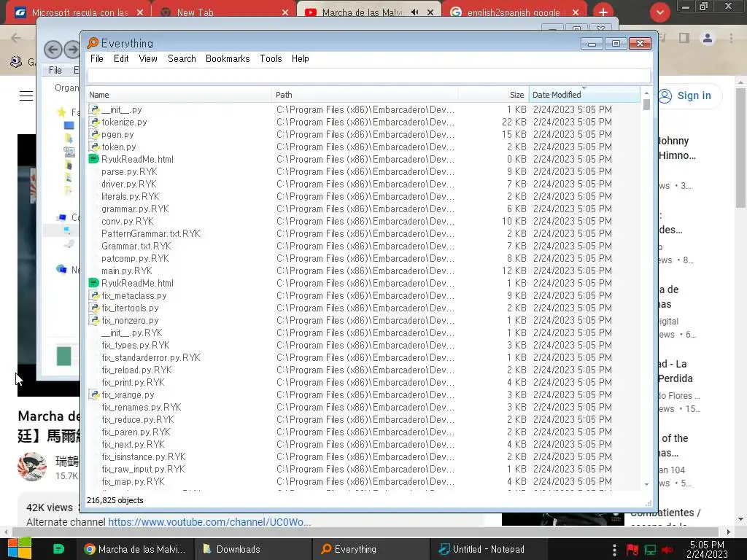This screenshot has width=747, height=560.
Task: Click Forward arrow in the Downloads explorer window
Action: (x=72, y=50)
